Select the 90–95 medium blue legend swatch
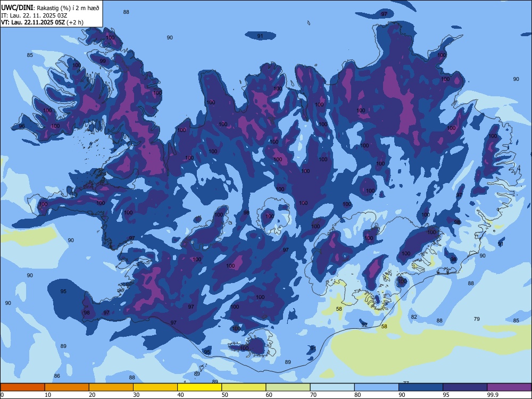This screenshot has height=399, width=532. [421, 387]
